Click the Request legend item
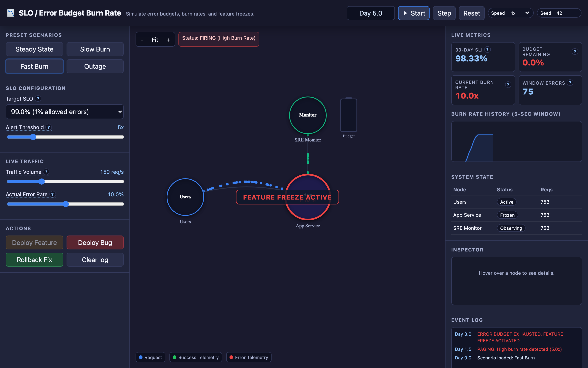The height and width of the screenshot is (368, 588). 150,357
